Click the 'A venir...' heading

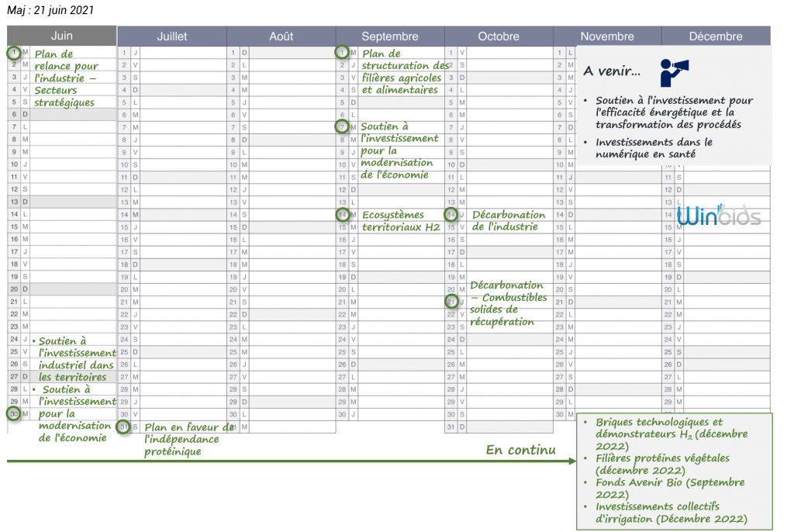611,71
